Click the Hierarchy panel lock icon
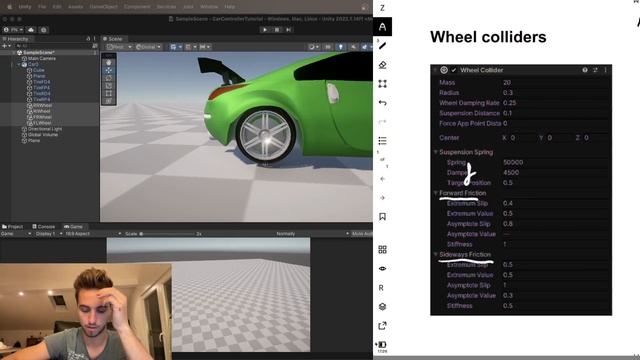640x360 pixels. point(88,39)
